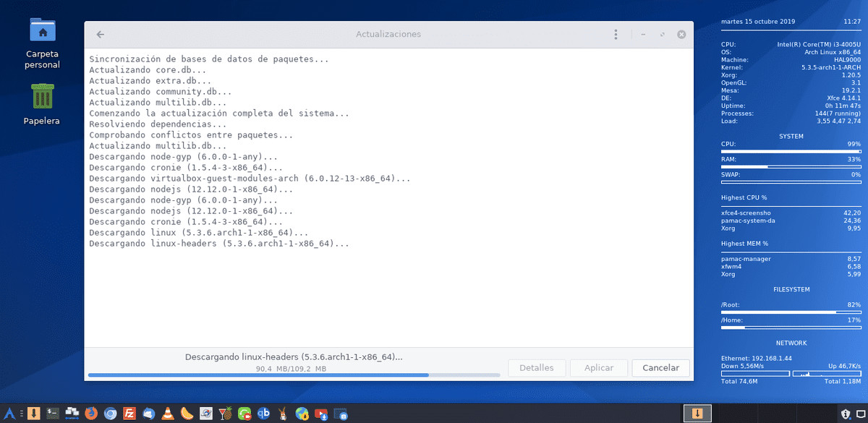Click the Actualizaciones window title
The width and height of the screenshot is (868, 423).
388,34
